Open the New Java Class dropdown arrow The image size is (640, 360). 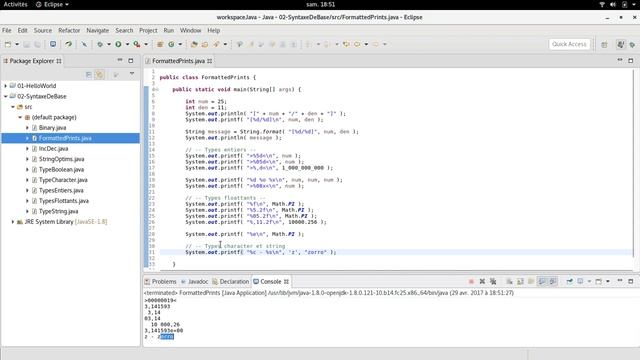[180, 44]
